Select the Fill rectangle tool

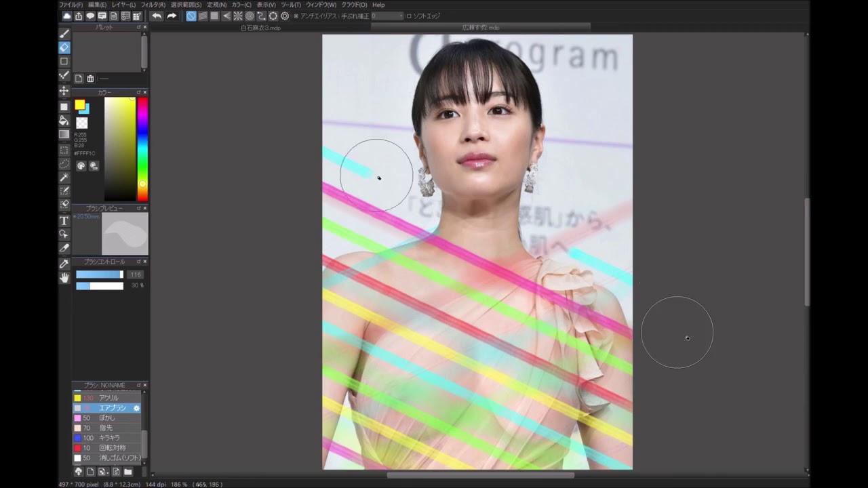point(64,106)
